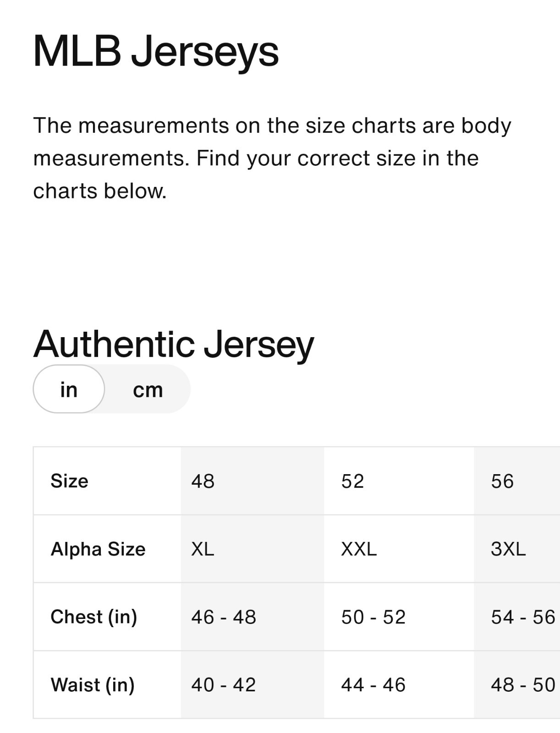The width and height of the screenshot is (560, 733).
Task: Switch units to cm
Action: (148, 390)
